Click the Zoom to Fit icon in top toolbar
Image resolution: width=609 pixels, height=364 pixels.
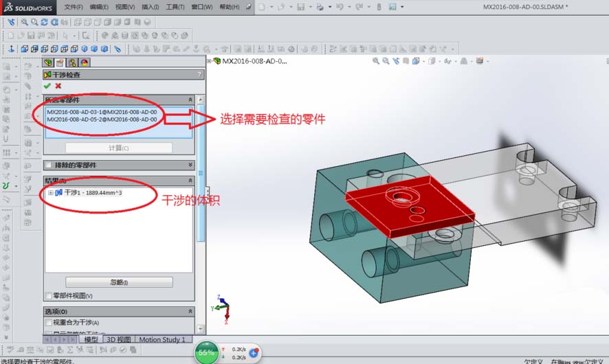tap(25, 22)
